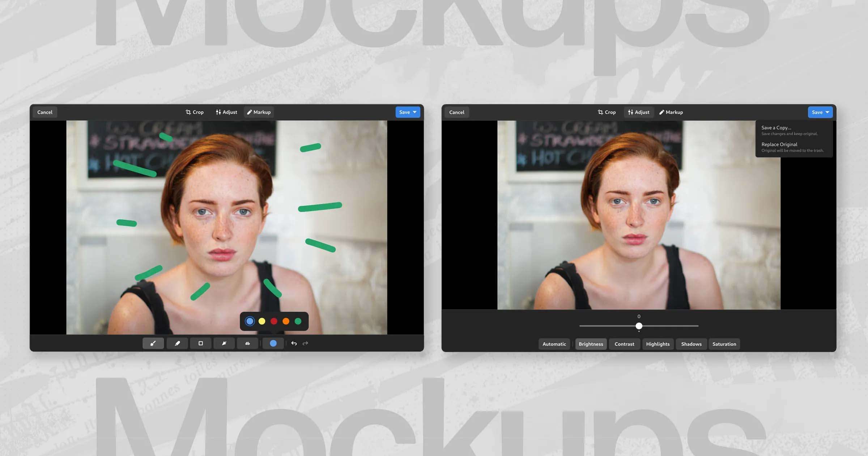This screenshot has width=868, height=456.
Task: Switch to Crop tab in left window
Action: coord(195,112)
